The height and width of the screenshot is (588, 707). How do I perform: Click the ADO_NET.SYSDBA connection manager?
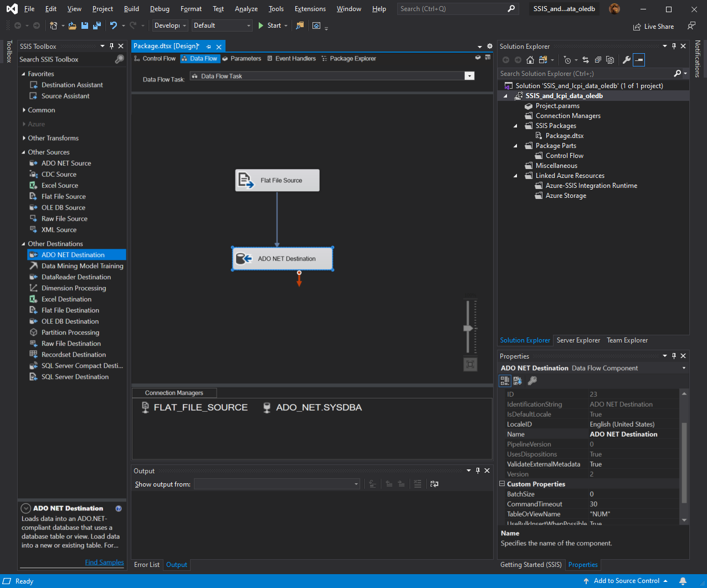click(312, 407)
